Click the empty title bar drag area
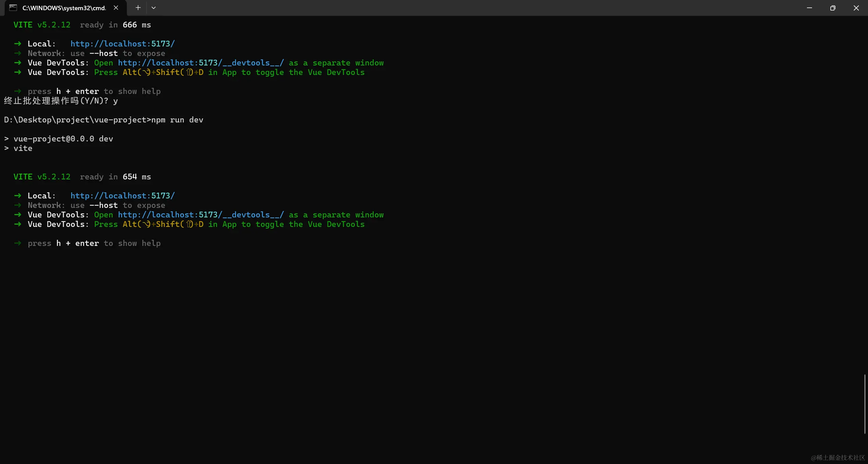 point(475,8)
